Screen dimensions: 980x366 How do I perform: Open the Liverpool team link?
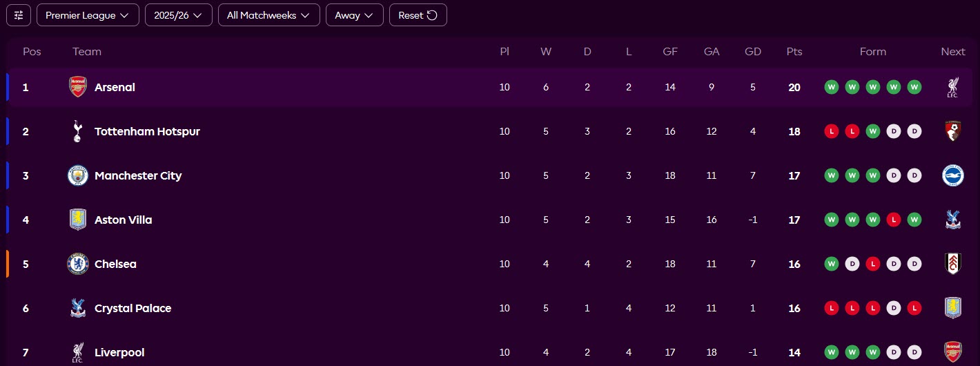point(119,352)
